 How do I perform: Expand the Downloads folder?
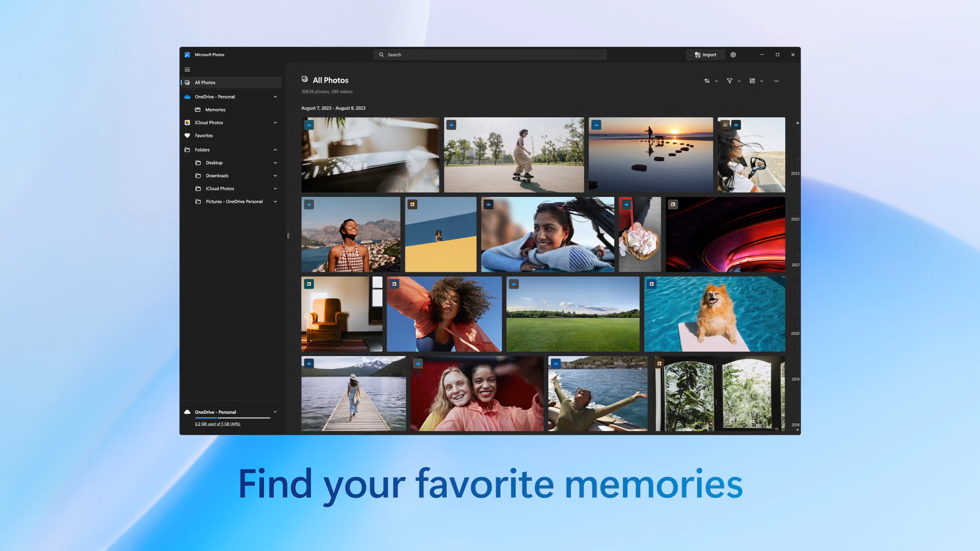[275, 176]
